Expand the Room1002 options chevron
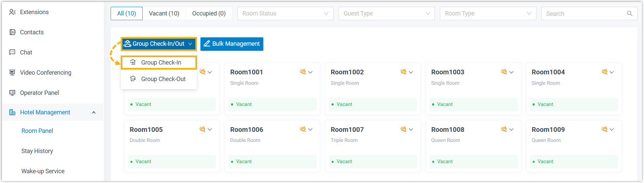The image size is (644, 183). click(x=411, y=72)
